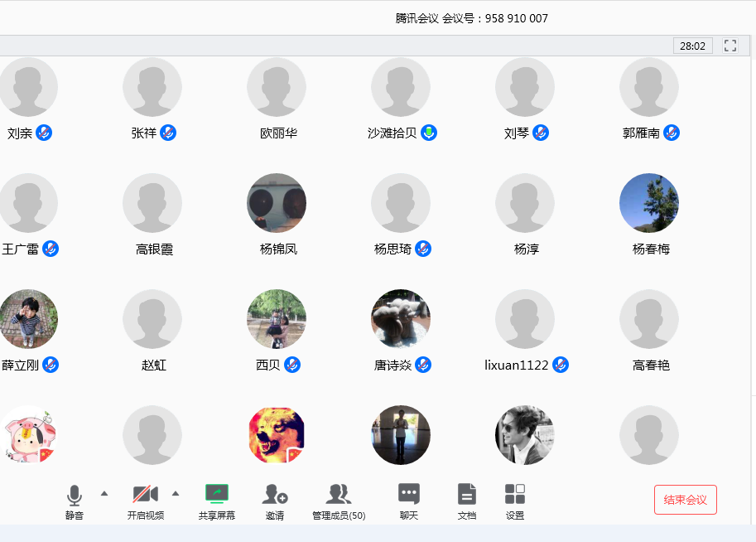The width and height of the screenshot is (756, 542).
Task: Click participant name 杨春梅
Action: 651,249
